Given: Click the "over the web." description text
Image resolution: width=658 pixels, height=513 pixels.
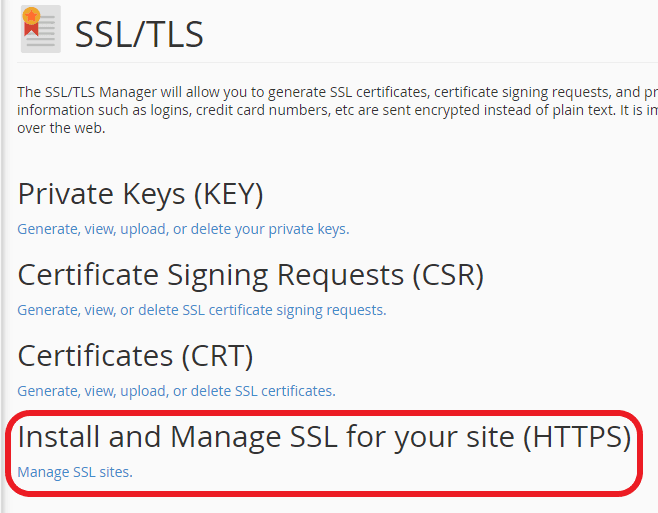Looking at the screenshot, I should tap(61, 128).
